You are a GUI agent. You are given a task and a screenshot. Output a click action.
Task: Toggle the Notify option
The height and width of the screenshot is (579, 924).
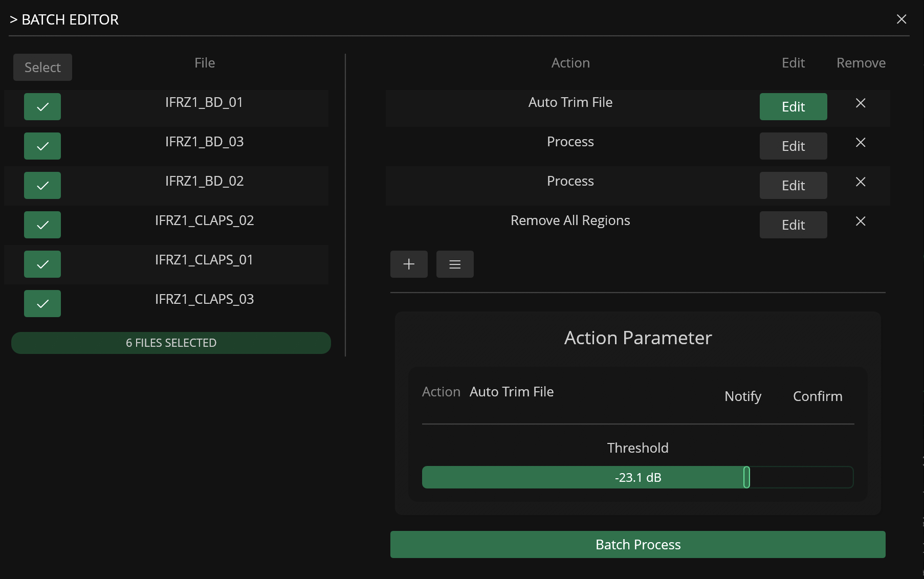[743, 396]
